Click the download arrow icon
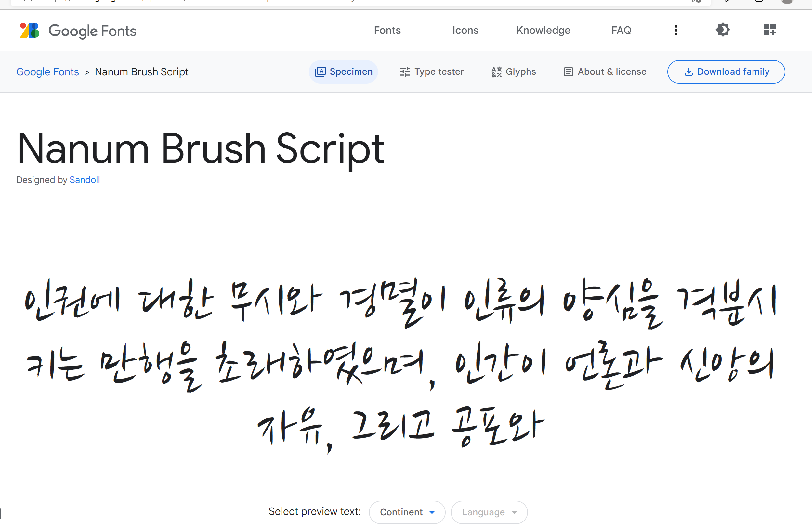The width and height of the screenshot is (812, 527). tap(688, 71)
